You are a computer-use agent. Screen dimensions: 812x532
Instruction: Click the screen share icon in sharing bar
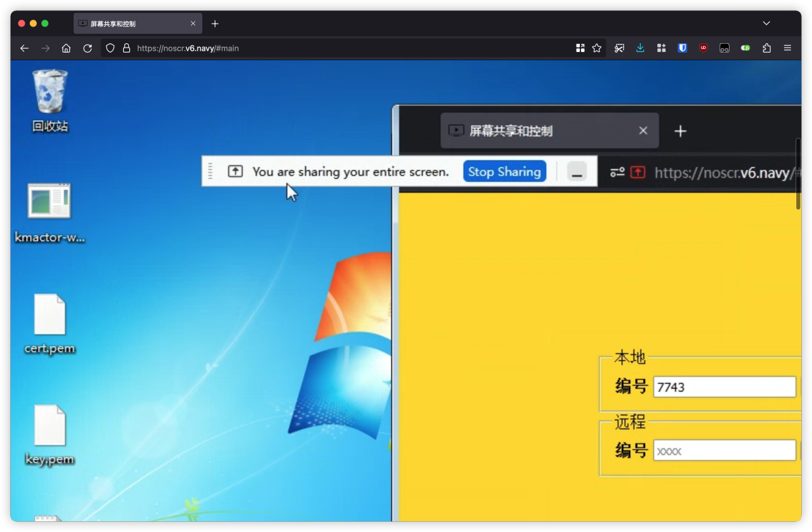[x=235, y=171]
